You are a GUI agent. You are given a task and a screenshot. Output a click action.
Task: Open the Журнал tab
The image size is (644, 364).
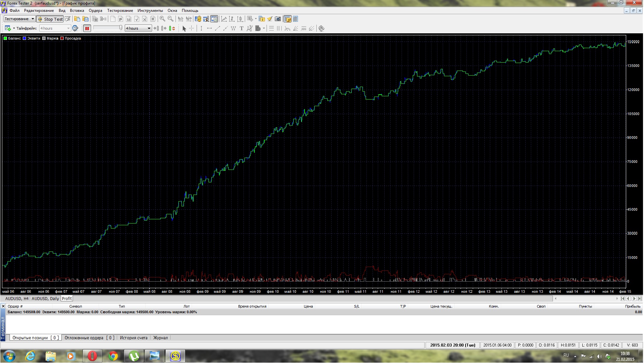pos(160,338)
